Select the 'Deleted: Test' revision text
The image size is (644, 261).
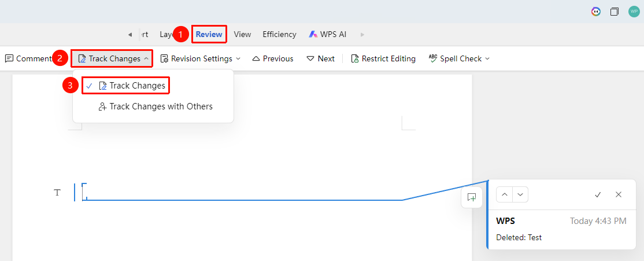(519, 238)
